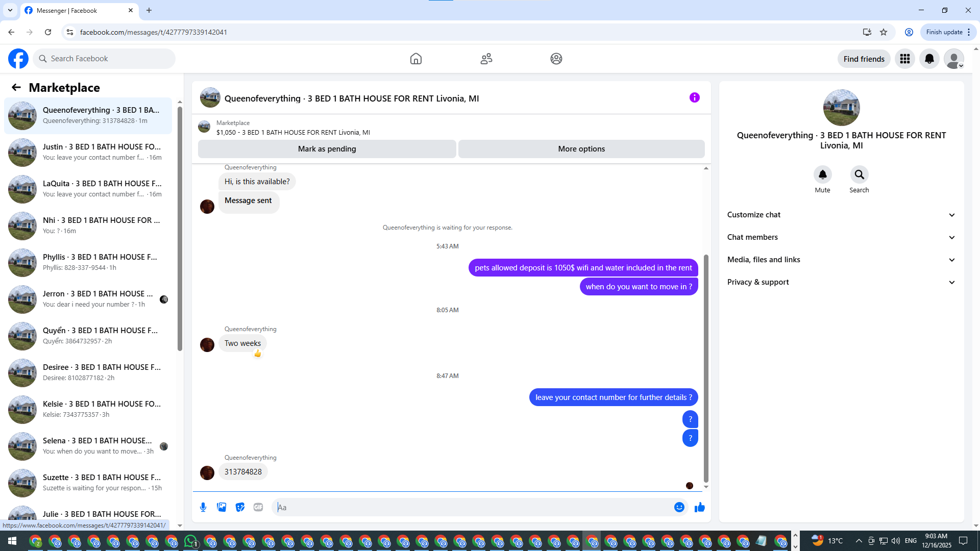Viewport: 980px width, 551px height.
Task: Open taskbar volume control
Action: (x=896, y=541)
